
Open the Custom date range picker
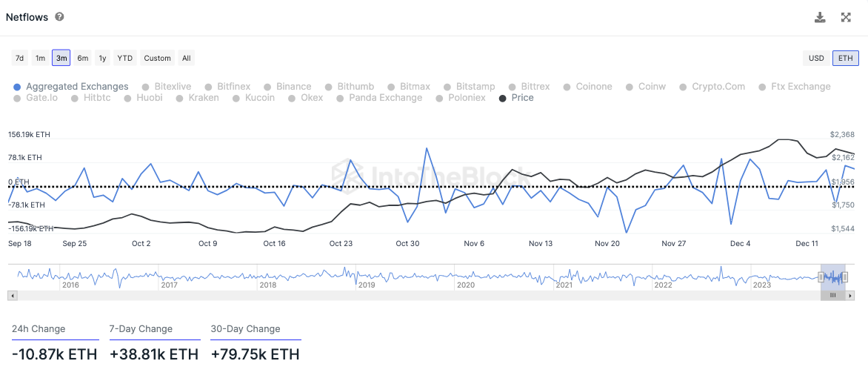pos(157,58)
